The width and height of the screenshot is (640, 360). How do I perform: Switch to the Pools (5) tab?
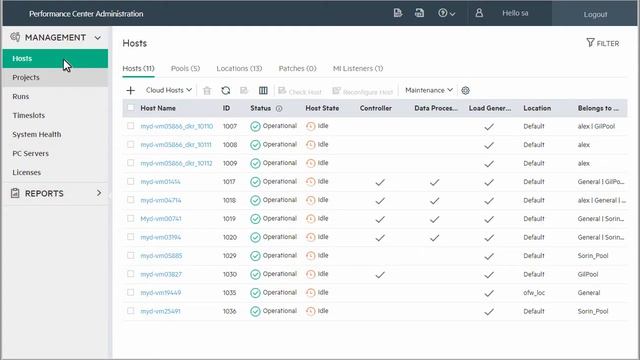point(185,68)
